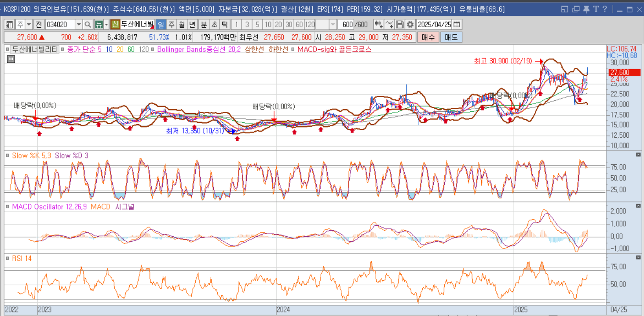
Task: Select interval preset 5
Action: coord(257,25)
